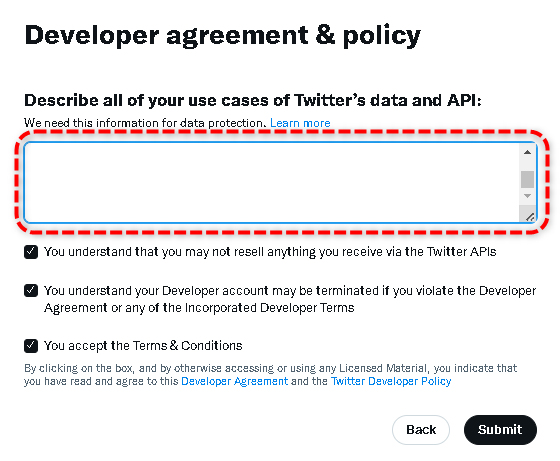Image resolution: width=560 pixels, height=461 pixels.
Task: Click the "By clicking on the box" fine print
Action: click(270, 375)
